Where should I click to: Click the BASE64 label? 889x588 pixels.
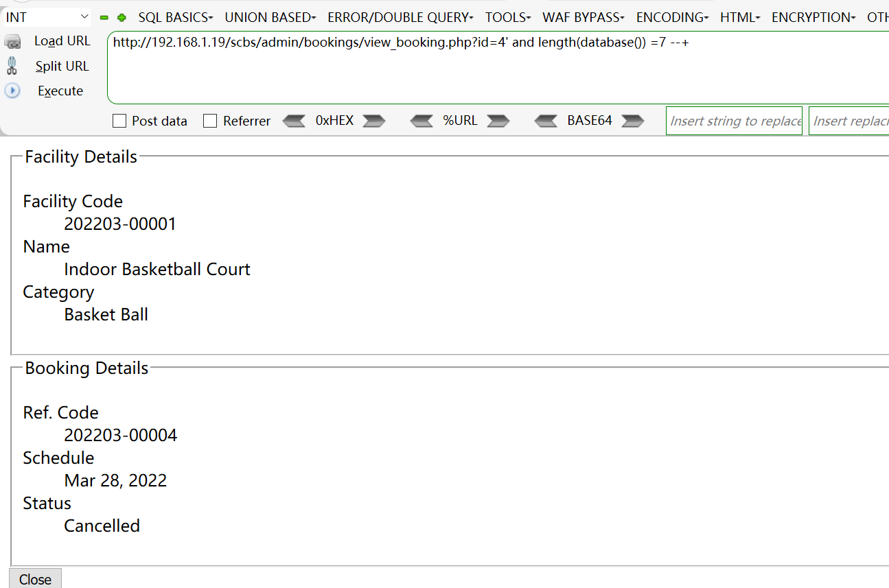(x=590, y=121)
